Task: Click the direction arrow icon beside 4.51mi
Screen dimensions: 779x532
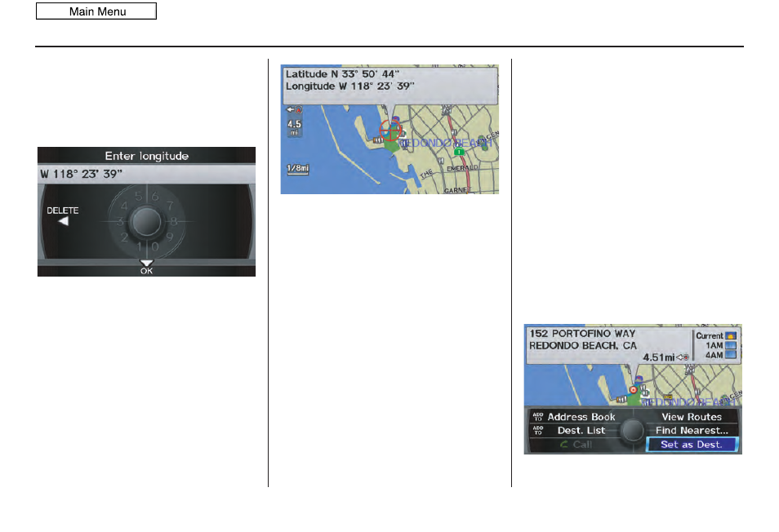Action: click(683, 357)
